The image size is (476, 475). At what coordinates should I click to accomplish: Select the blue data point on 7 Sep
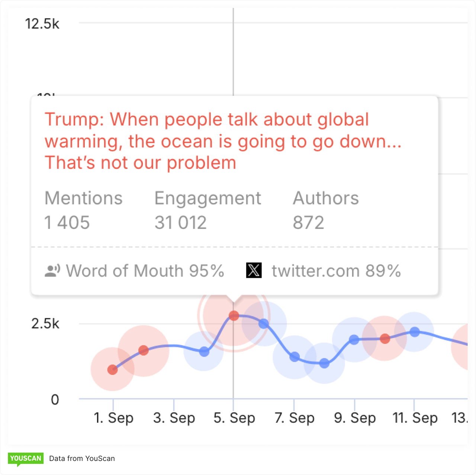295,357
